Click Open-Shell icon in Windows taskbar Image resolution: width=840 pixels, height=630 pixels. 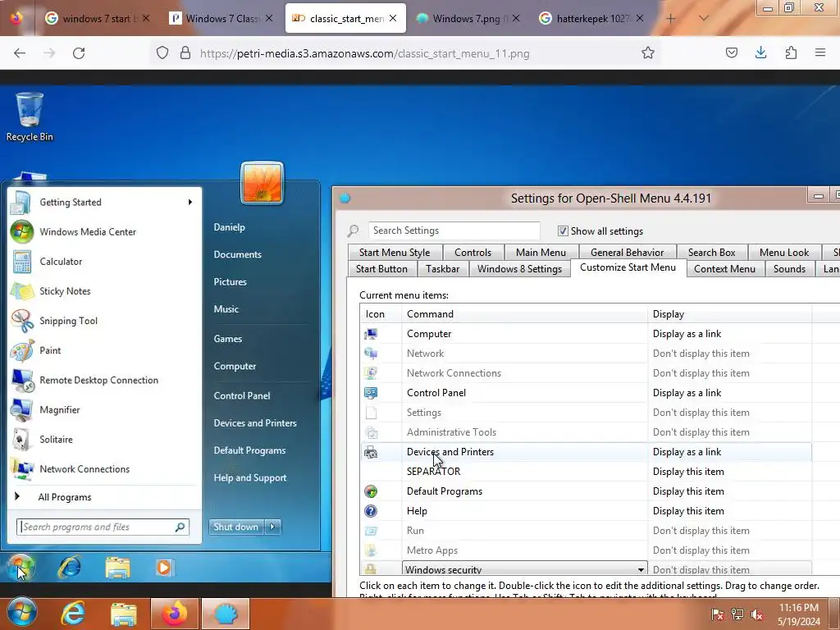pyautogui.click(x=226, y=614)
